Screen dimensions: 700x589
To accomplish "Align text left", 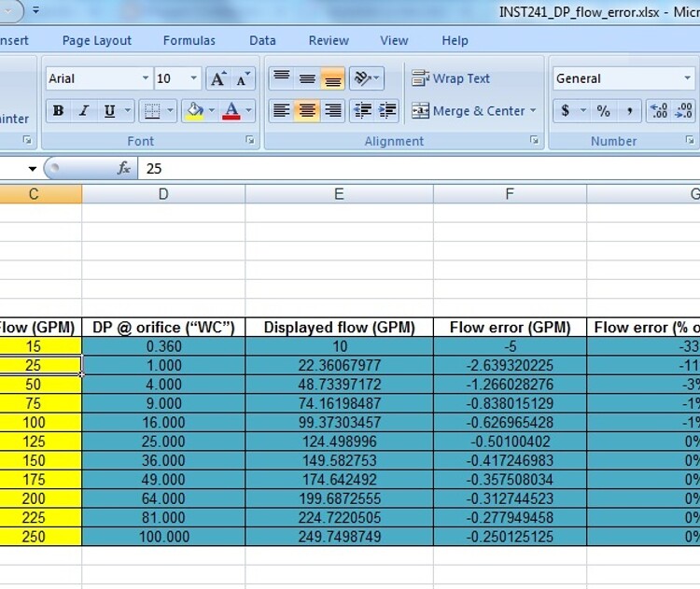I will pos(282,111).
